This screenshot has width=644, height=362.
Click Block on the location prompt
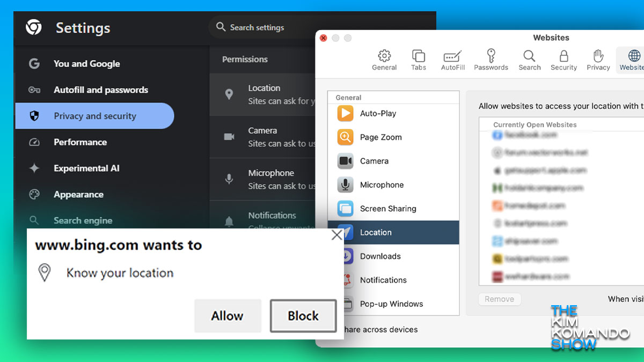303,316
